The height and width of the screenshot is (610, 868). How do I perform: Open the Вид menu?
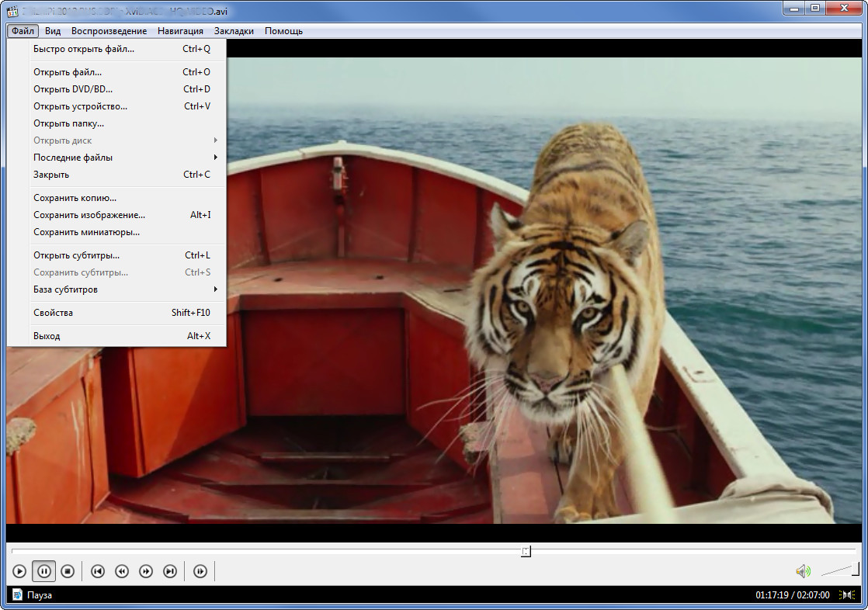(x=53, y=31)
